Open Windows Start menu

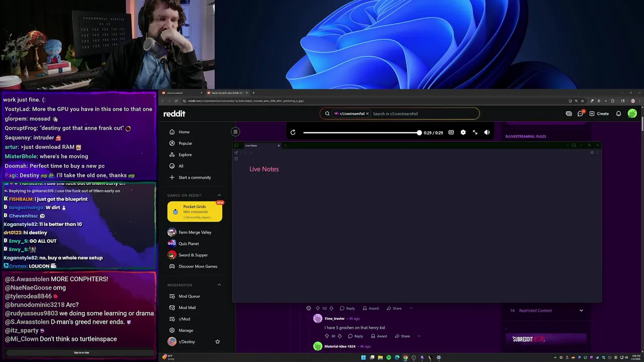(x=363, y=357)
